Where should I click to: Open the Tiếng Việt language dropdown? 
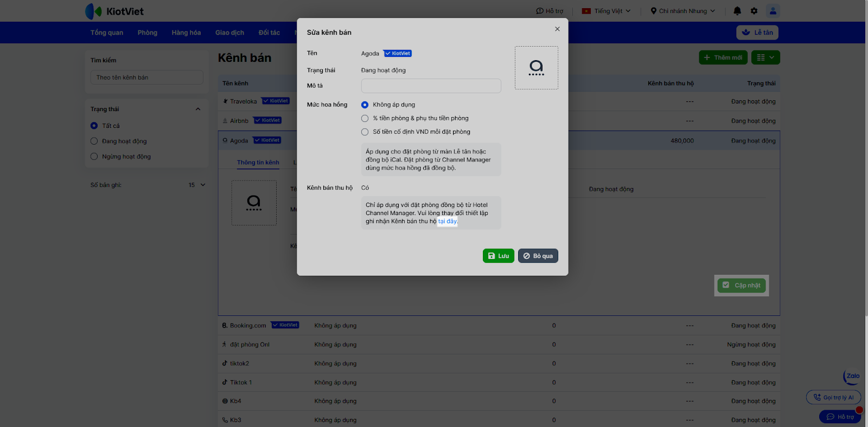[607, 11]
